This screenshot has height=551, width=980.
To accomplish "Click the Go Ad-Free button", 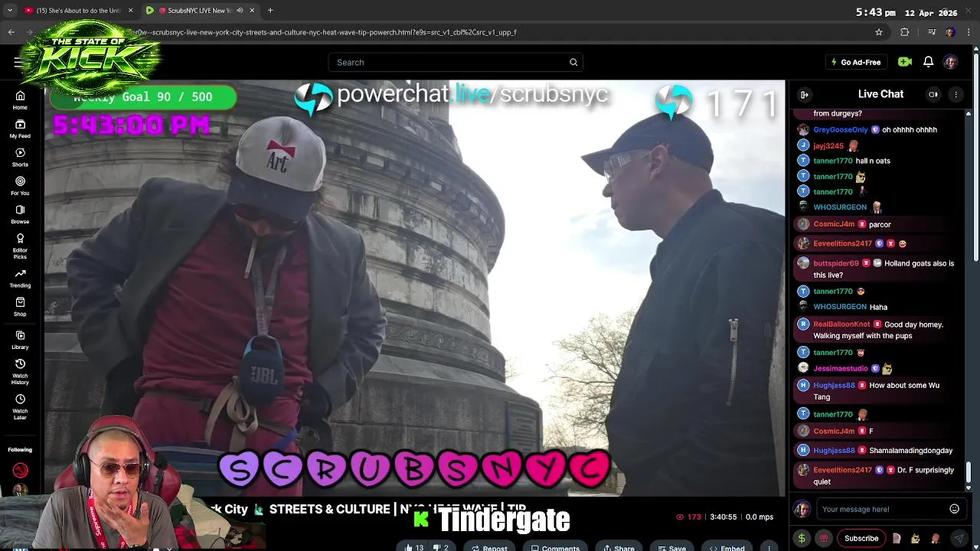I will (x=856, y=62).
